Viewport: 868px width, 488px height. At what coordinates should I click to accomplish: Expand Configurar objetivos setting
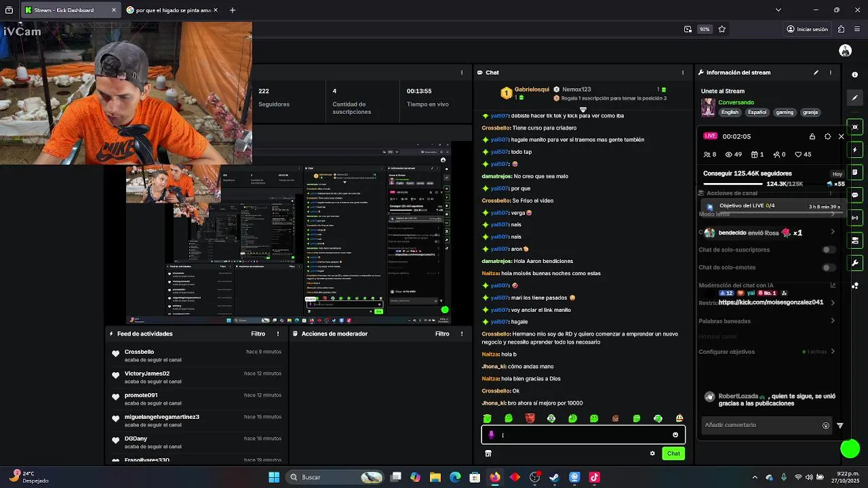coord(833,352)
